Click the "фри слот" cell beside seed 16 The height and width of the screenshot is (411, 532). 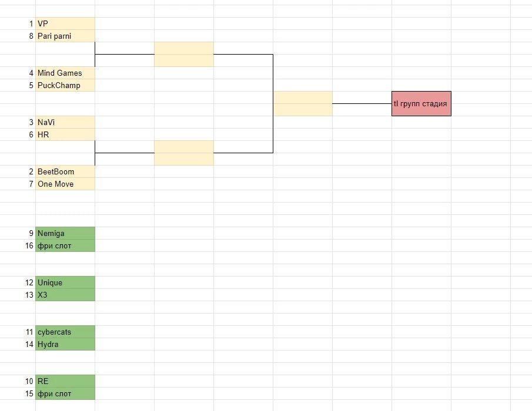click(65, 245)
